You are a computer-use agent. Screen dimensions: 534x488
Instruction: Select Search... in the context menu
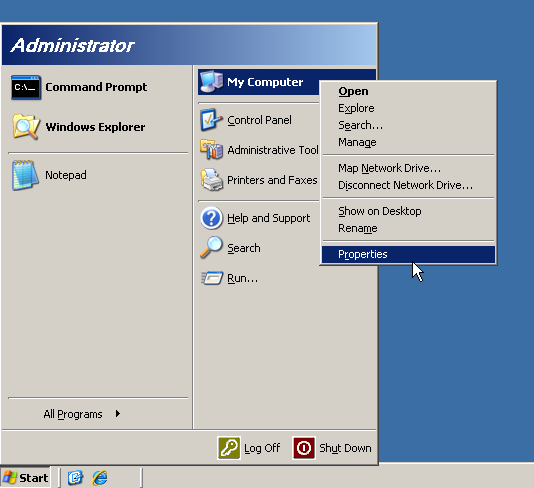coord(408,125)
